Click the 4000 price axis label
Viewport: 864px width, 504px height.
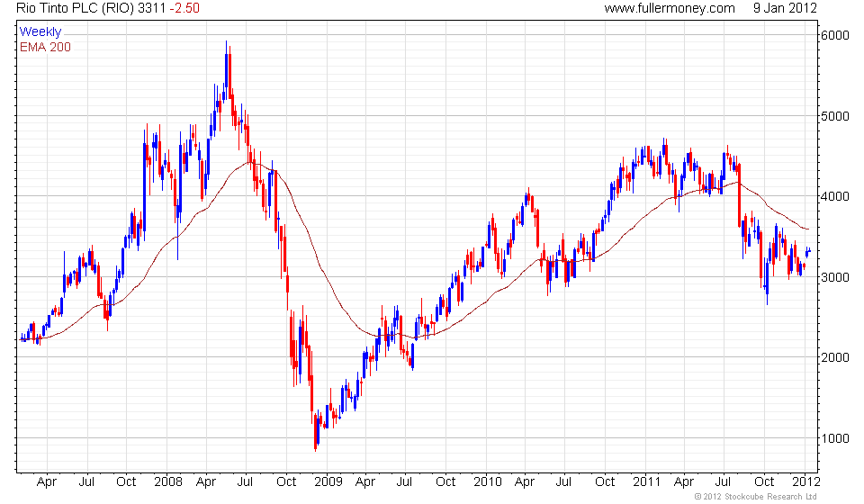[x=835, y=196]
